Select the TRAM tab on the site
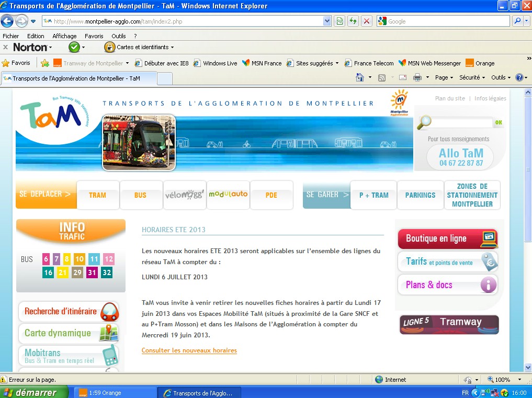 pyautogui.click(x=97, y=195)
